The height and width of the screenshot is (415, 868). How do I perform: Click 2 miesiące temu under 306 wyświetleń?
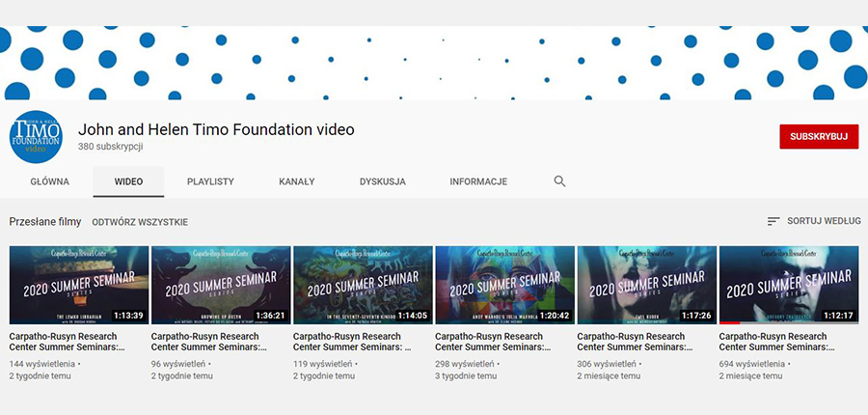pos(609,375)
